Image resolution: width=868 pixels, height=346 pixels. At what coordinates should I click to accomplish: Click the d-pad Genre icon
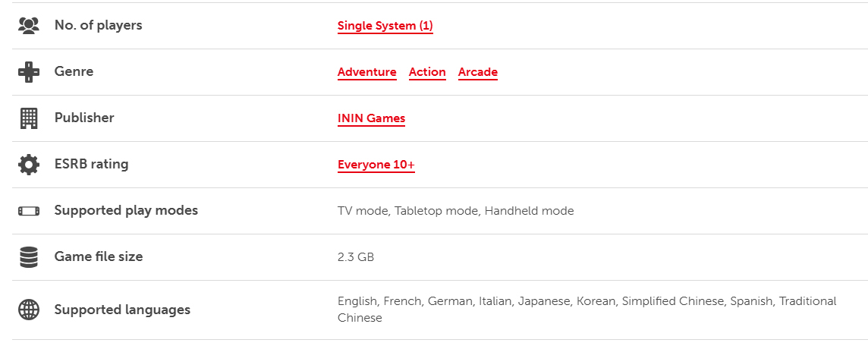28,72
